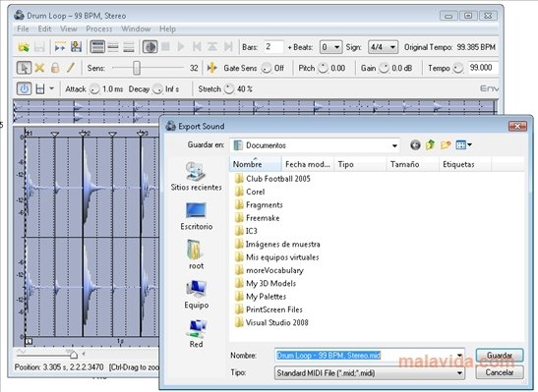
Task: Click the Stop playback button
Action: click(x=165, y=47)
